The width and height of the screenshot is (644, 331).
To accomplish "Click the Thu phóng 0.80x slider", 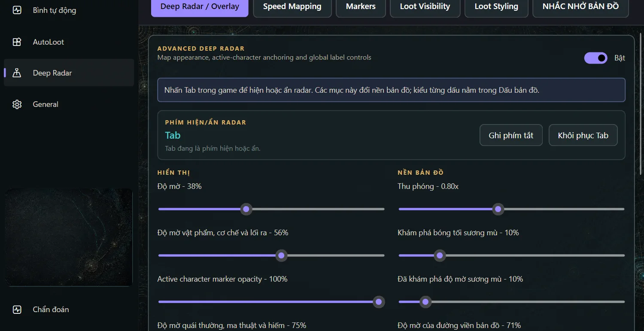I will 511,209.
